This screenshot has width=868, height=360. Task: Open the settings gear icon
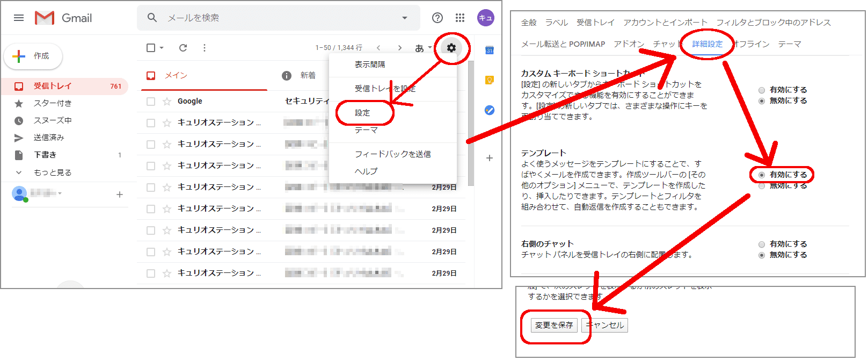(x=451, y=48)
